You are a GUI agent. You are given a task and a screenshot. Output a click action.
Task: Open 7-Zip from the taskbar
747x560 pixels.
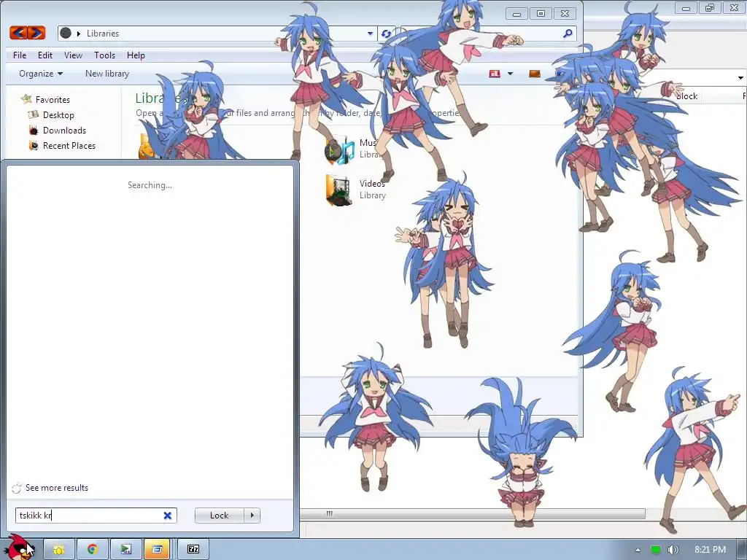tap(193, 550)
